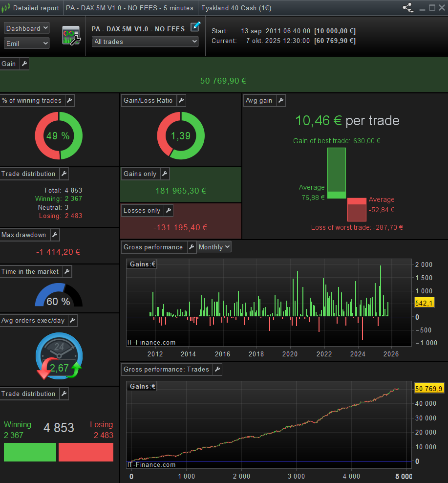Click the wrench beside Gain/Loss Ratio
The height and width of the screenshot is (483, 448).
click(181, 100)
